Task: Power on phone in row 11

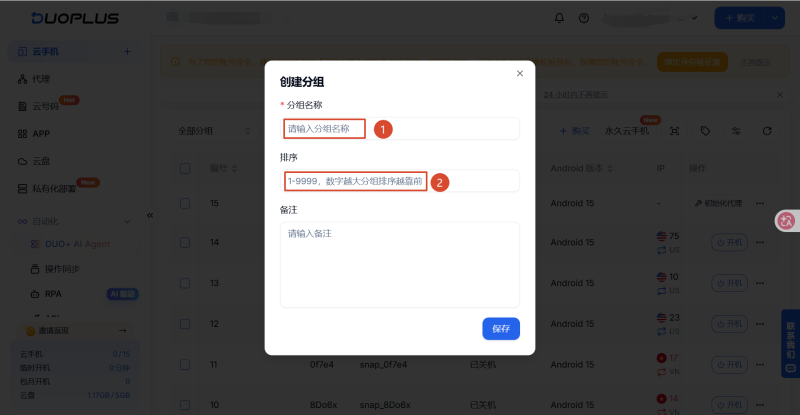Action: tap(730, 364)
